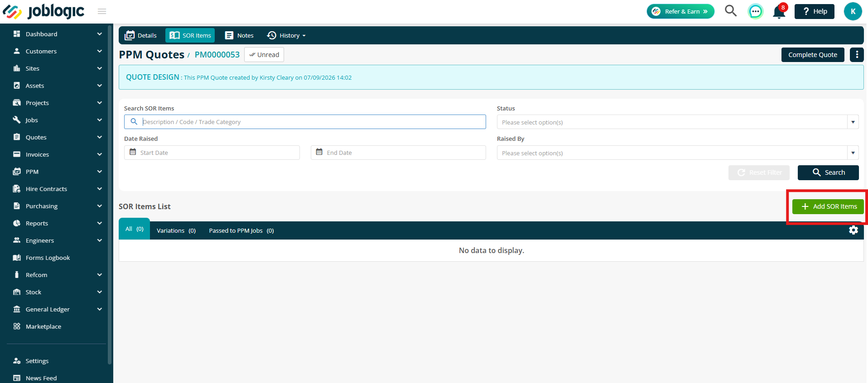This screenshot has height=383, width=868.
Task: Click the Add SOR Items button
Action: click(828, 206)
